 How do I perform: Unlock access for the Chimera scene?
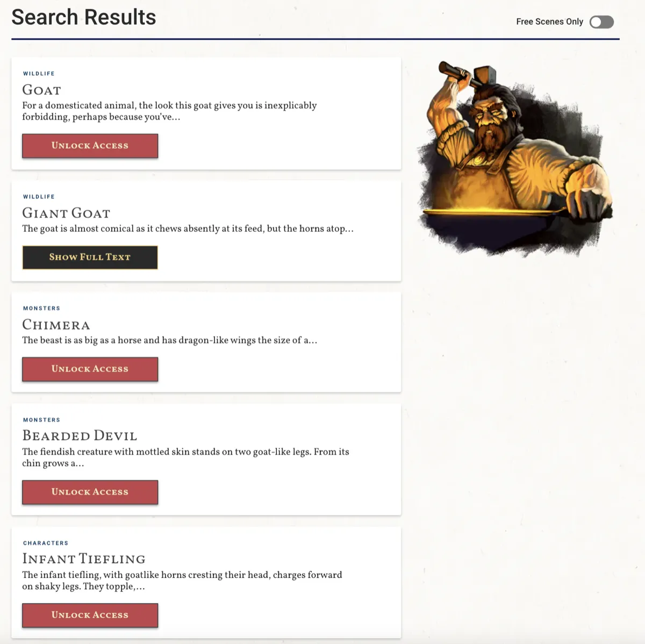(90, 369)
